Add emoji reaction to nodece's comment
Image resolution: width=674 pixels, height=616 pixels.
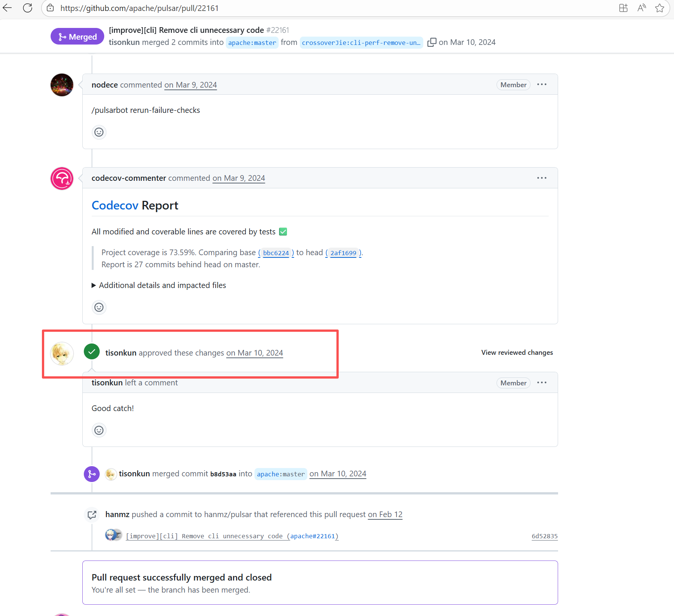(x=99, y=132)
